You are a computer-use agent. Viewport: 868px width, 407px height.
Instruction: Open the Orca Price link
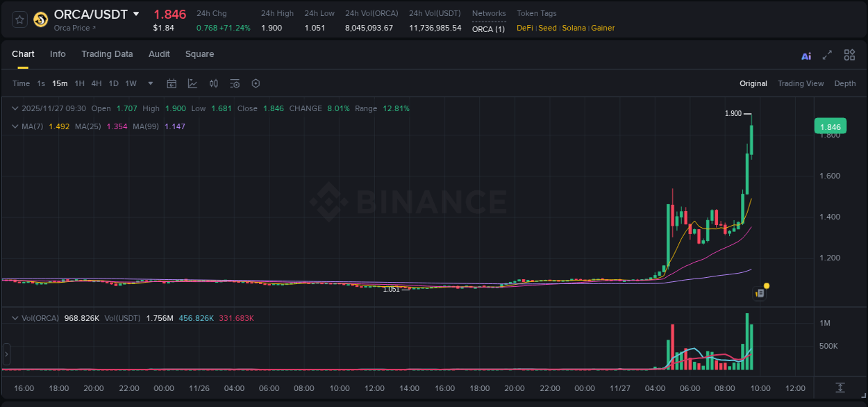coord(73,28)
